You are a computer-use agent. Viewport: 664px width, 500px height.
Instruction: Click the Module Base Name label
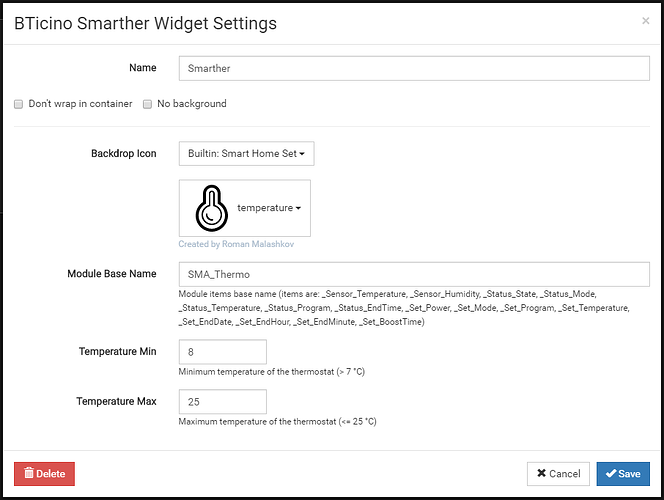(112, 273)
